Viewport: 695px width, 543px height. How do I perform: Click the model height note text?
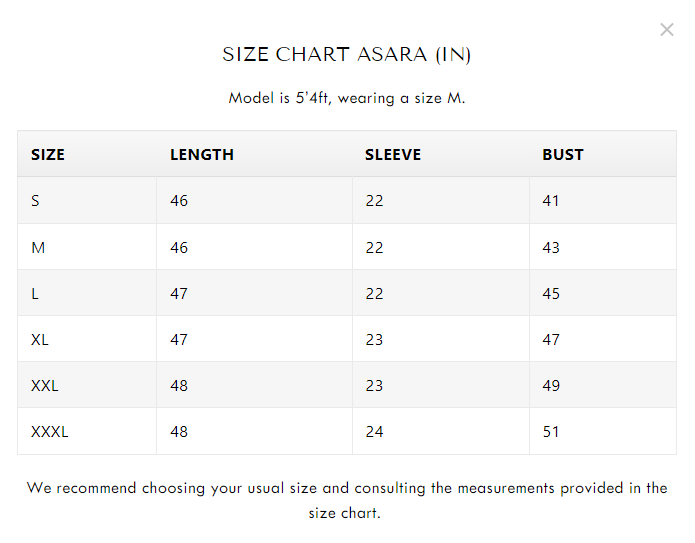tap(347, 98)
